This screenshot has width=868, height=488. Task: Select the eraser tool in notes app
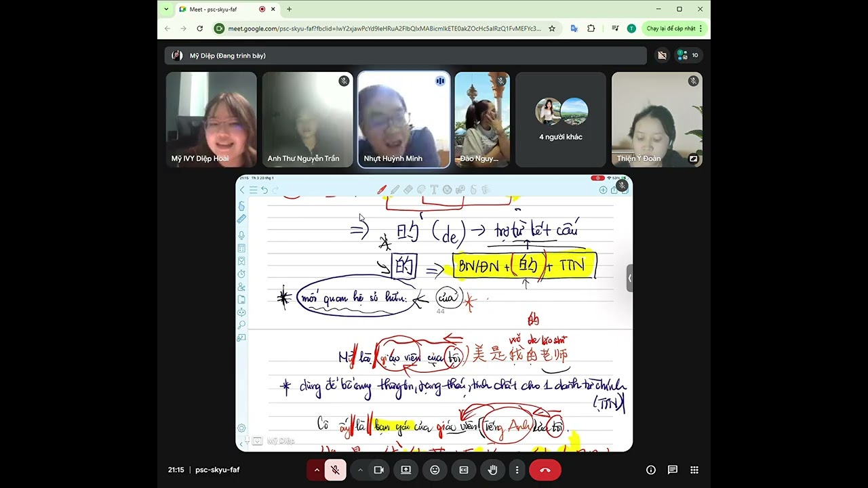tap(408, 190)
